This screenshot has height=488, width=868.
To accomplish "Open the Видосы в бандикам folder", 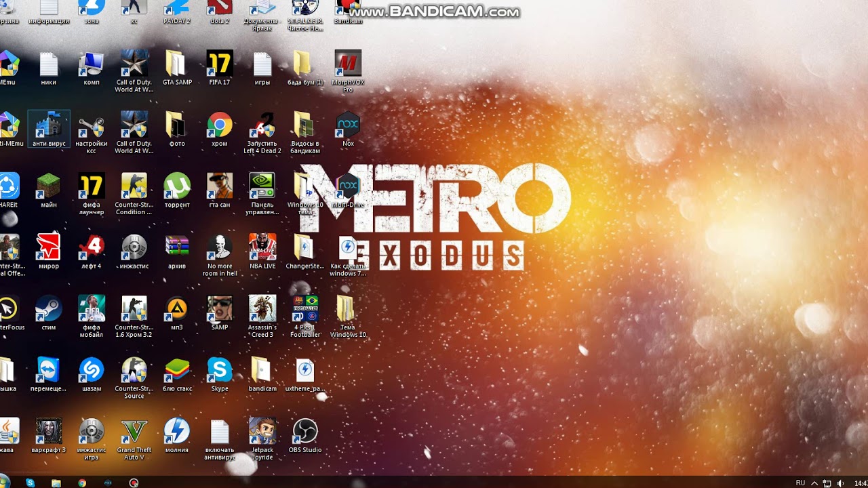I will (305, 133).
